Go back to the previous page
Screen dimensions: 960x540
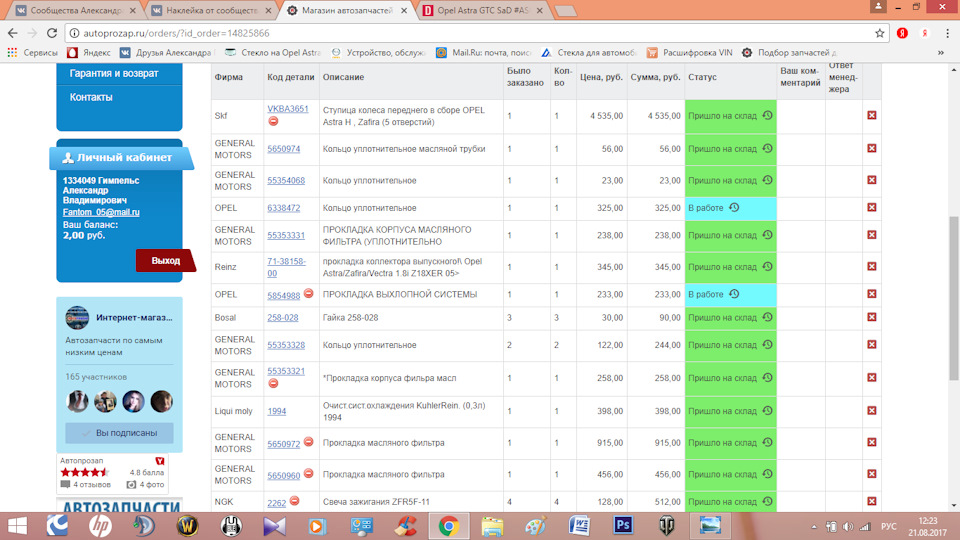tap(13, 33)
